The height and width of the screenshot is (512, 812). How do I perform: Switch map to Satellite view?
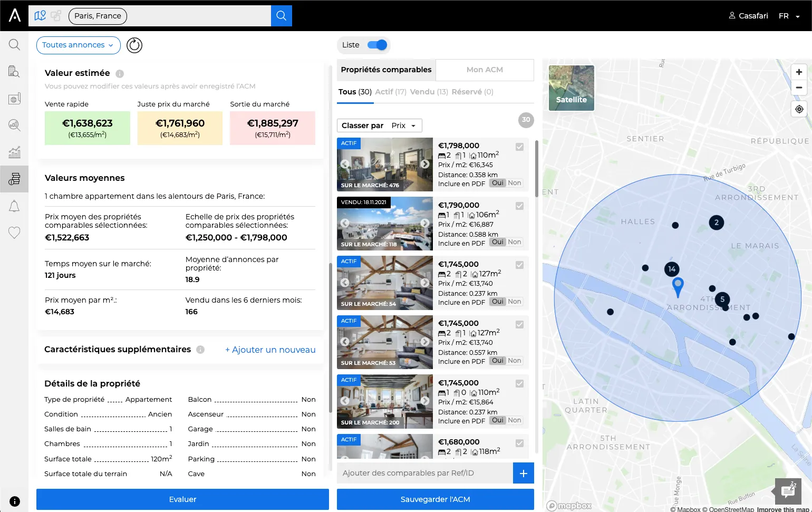pyautogui.click(x=572, y=88)
